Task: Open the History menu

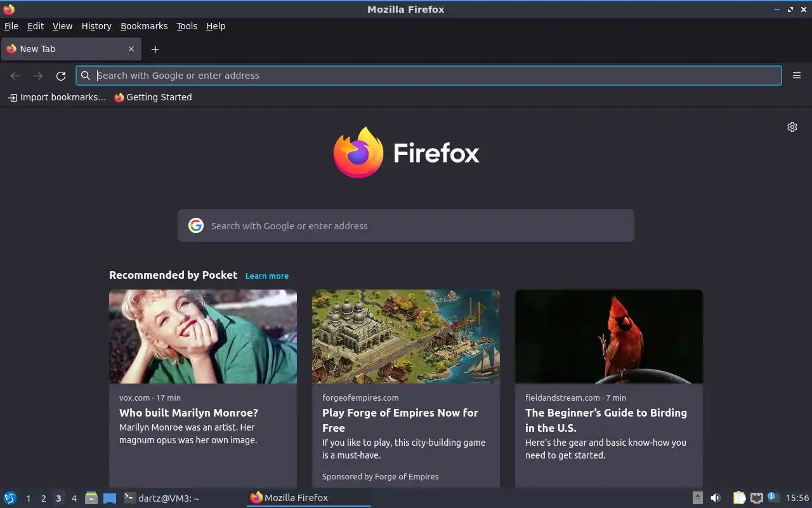Action: 96,26
